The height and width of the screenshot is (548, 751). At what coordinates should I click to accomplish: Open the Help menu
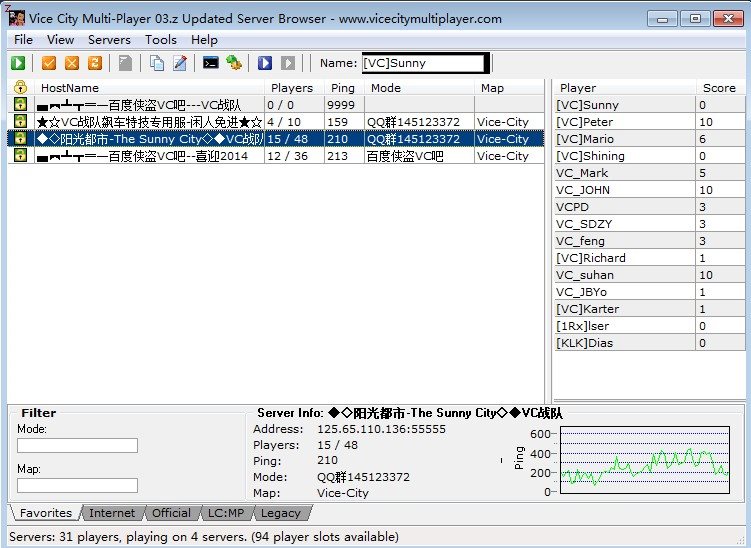click(x=204, y=40)
